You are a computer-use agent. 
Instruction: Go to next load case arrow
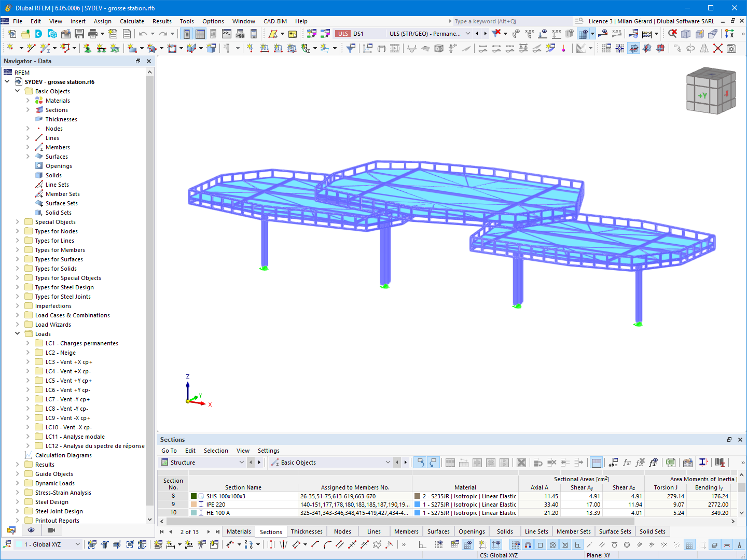[485, 34]
